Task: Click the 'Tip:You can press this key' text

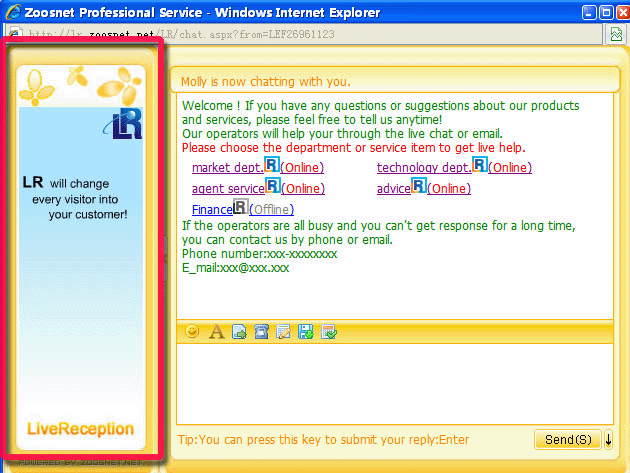Action: [323, 440]
